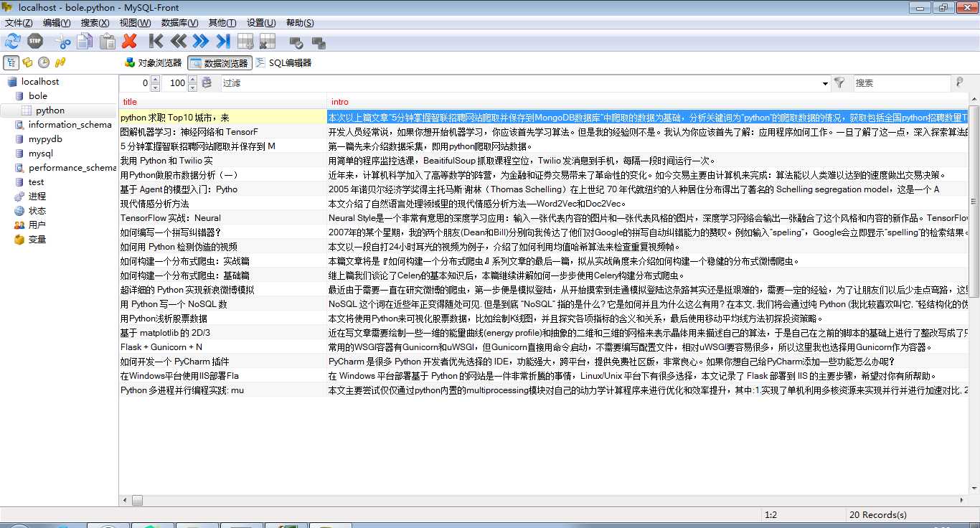This screenshot has height=528, width=980.
Task: Select the performance_schema database
Action: tap(72, 168)
